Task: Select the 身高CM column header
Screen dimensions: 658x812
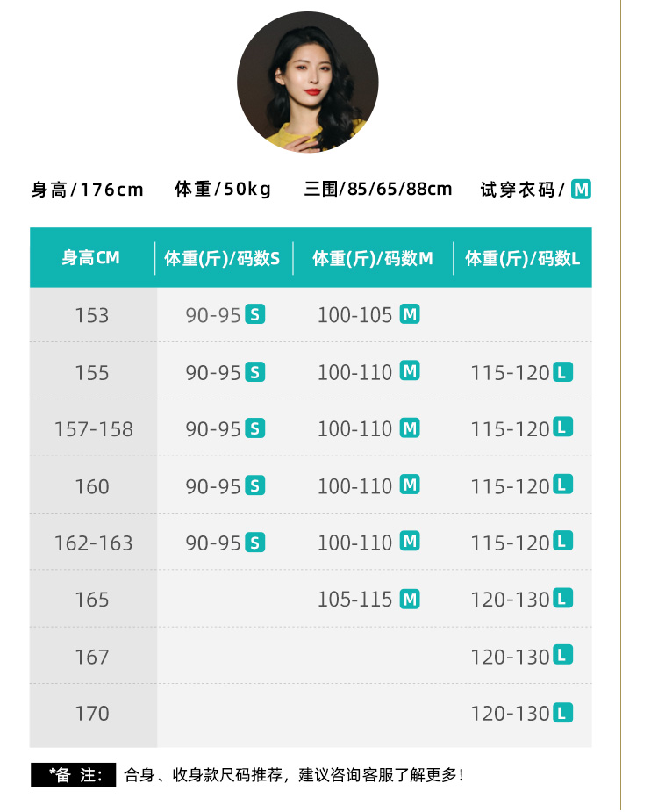Action: 90,258
